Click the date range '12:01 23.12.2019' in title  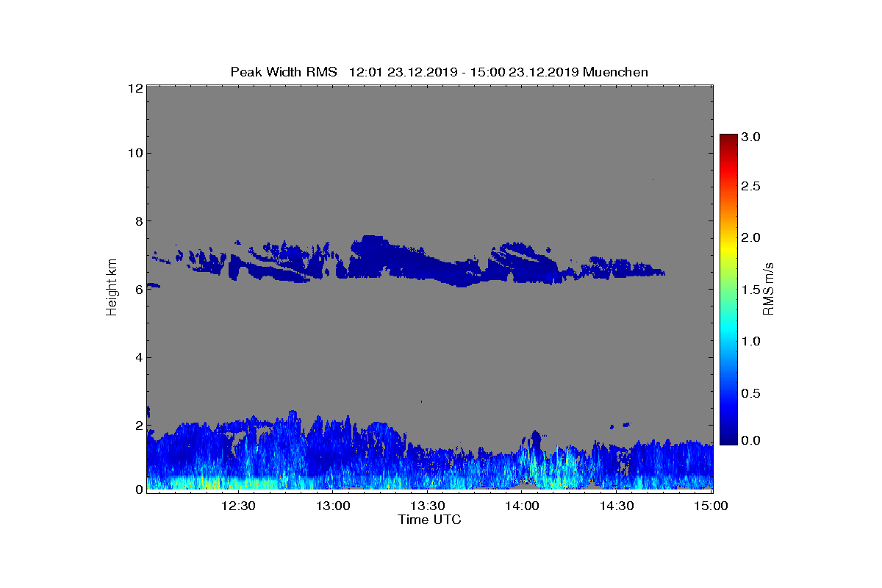pos(403,72)
